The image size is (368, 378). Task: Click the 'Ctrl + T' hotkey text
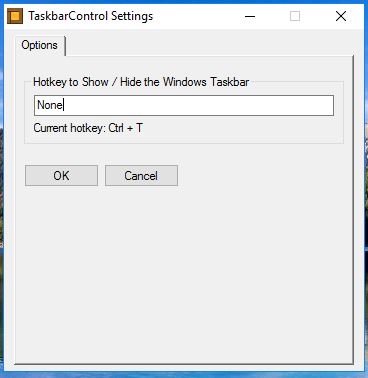pyautogui.click(x=126, y=128)
